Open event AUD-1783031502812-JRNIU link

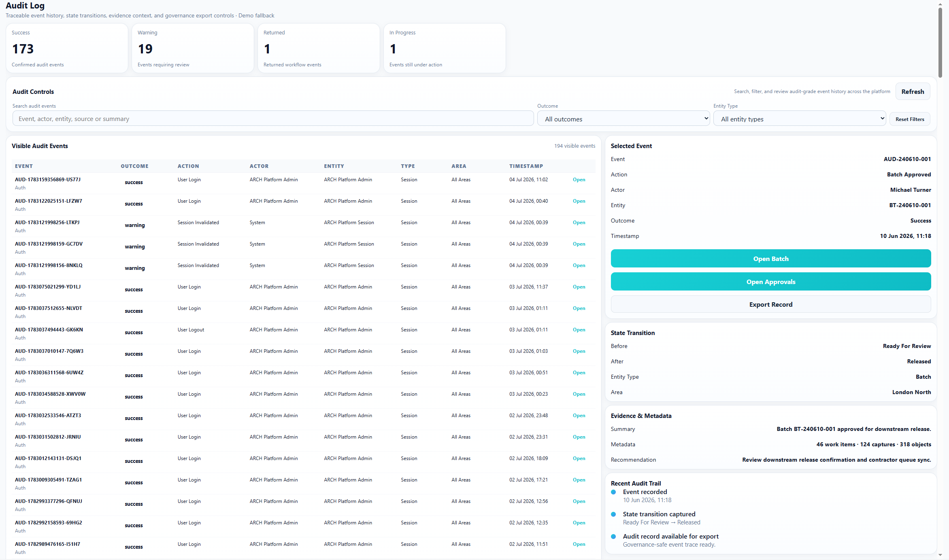pyautogui.click(x=579, y=437)
